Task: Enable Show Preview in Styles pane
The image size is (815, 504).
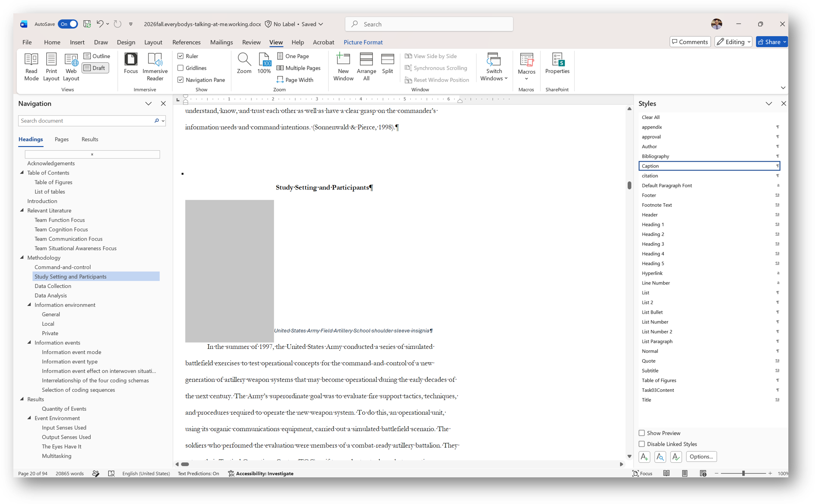Action: coord(642,433)
